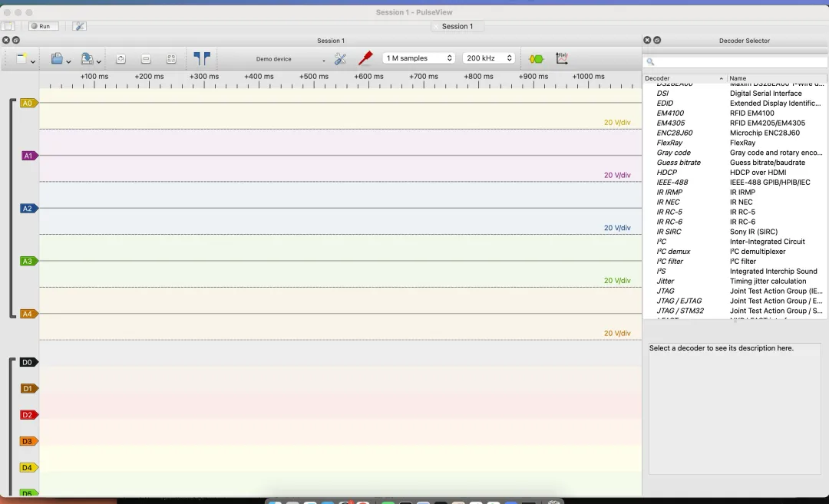Image resolution: width=829 pixels, height=504 pixels.
Task: Configure channels with the red probe icon
Action: coord(365,58)
